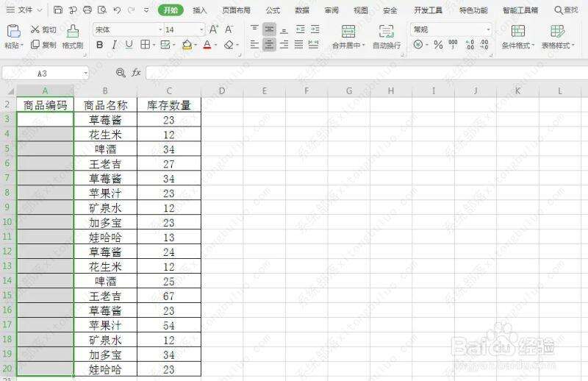Click Merge and Center (合并居中) icon
Viewport: 588px width, 381px height.
[x=348, y=31]
